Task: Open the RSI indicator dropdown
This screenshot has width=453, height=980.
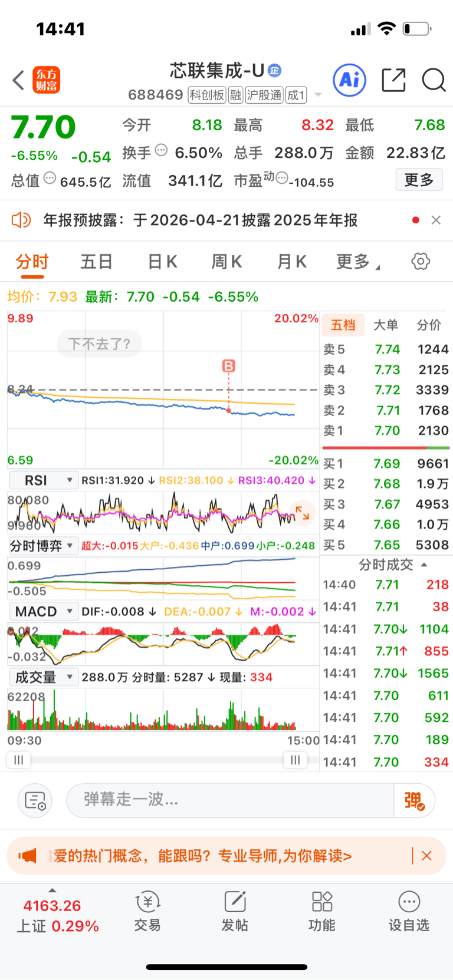Action: coord(42,480)
